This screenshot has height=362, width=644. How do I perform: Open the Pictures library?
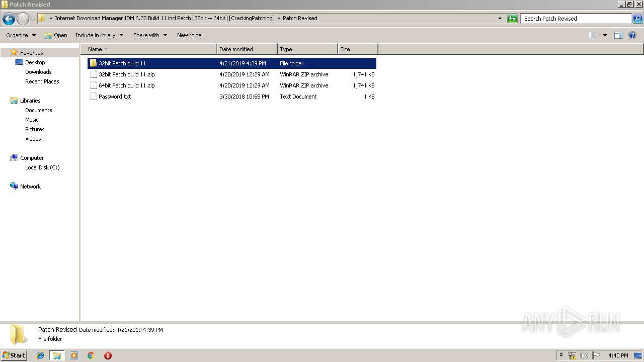pyautogui.click(x=35, y=129)
